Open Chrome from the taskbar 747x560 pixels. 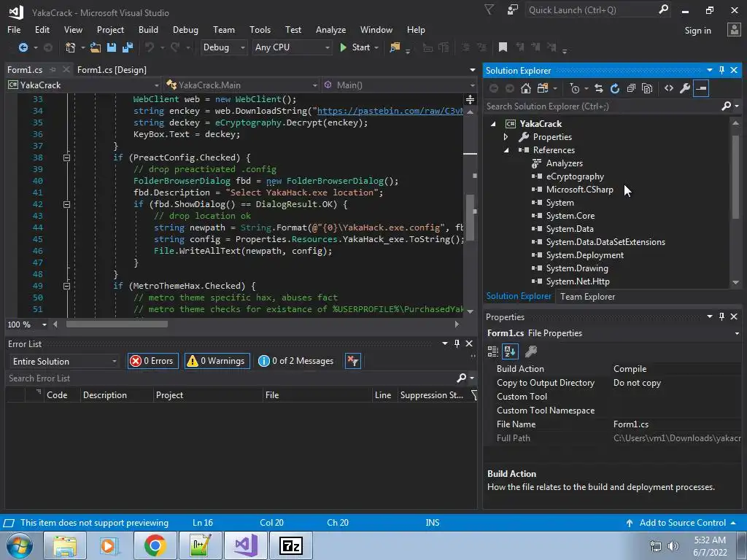pyautogui.click(x=155, y=545)
